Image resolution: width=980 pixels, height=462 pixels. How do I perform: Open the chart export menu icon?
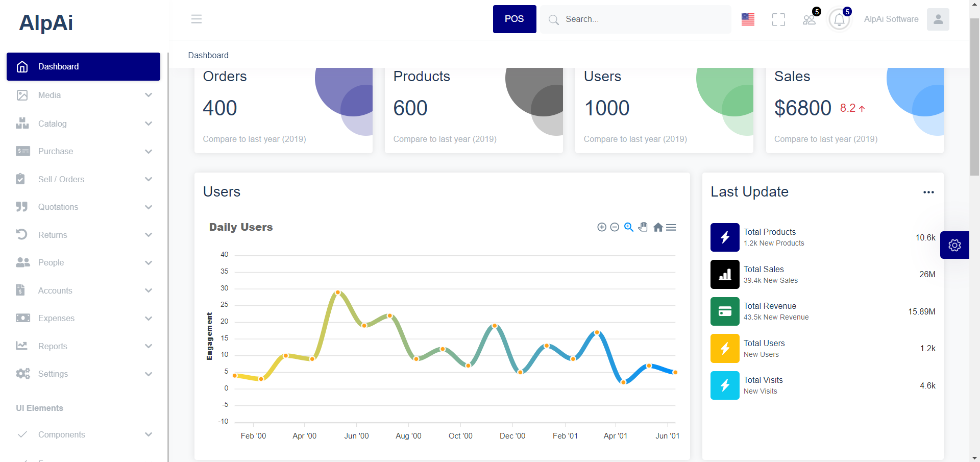tap(671, 227)
